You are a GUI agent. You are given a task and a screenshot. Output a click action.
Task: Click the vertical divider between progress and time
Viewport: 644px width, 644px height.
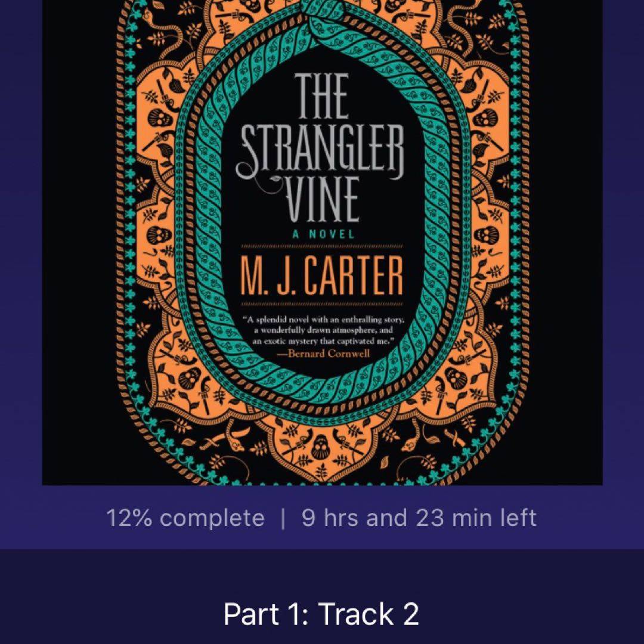tap(283, 518)
